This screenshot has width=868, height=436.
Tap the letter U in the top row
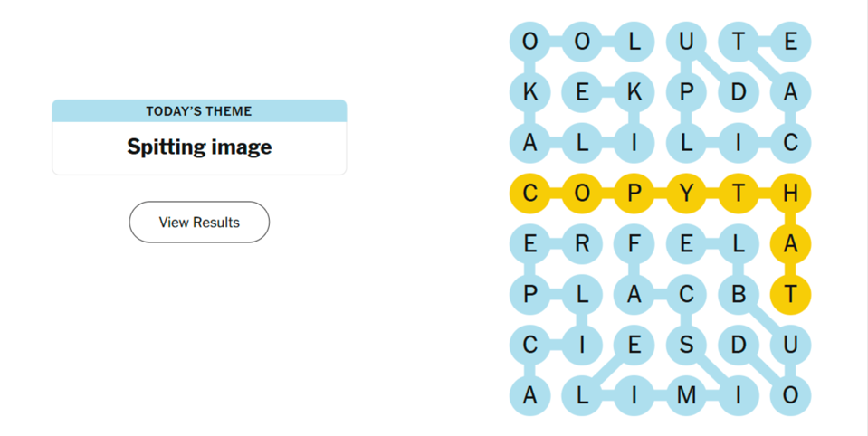tap(687, 41)
